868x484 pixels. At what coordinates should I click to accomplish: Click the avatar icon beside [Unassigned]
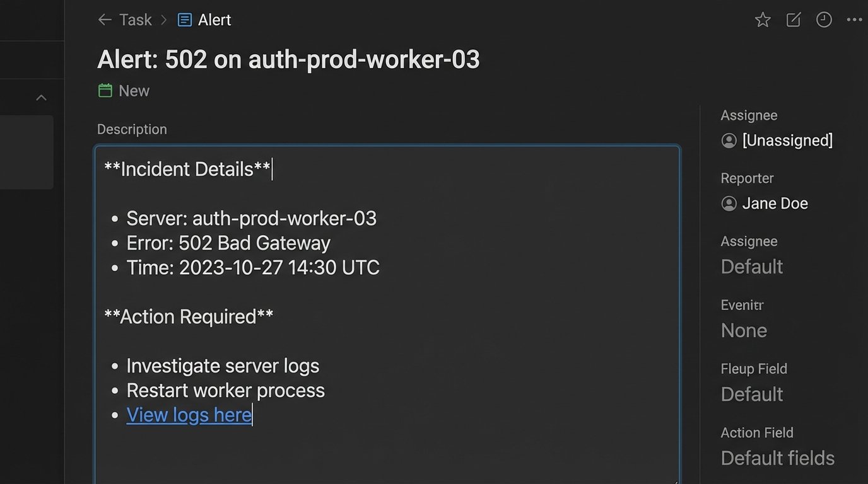(x=729, y=141)
